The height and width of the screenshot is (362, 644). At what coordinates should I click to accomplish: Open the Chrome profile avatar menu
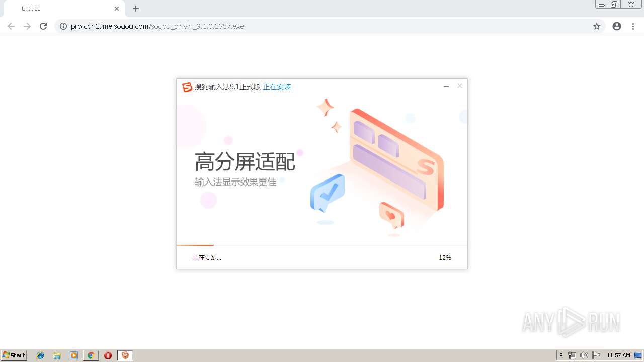617,26
